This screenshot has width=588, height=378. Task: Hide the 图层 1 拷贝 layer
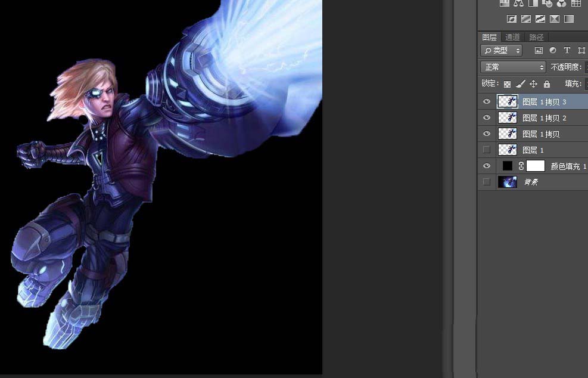coord(487,134)
